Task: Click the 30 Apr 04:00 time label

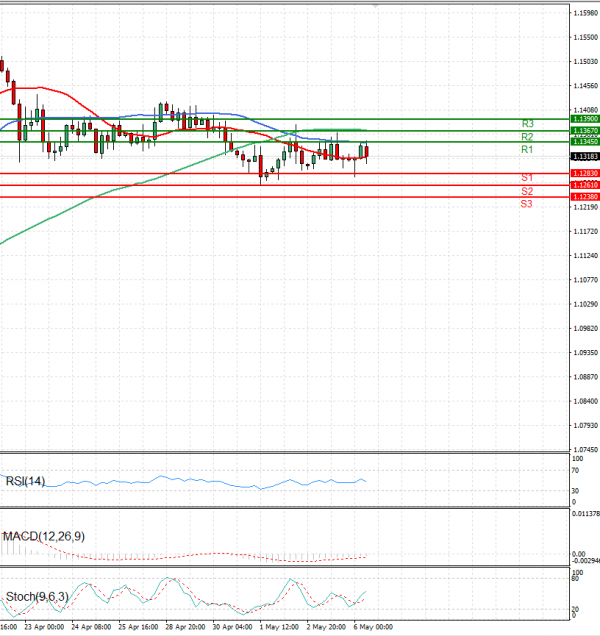Action: coord(232,627)
